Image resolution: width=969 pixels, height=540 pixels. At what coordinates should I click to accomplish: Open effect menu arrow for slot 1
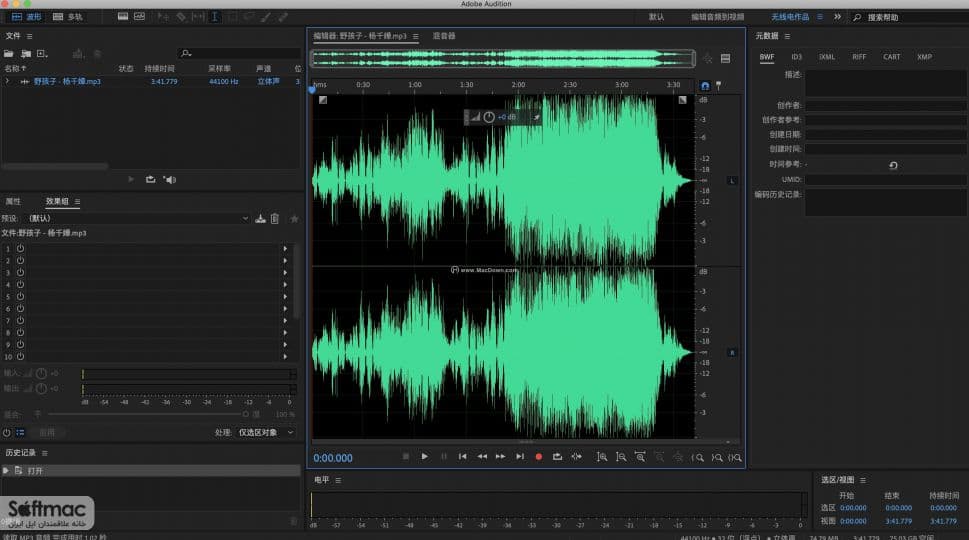(285, 248)
